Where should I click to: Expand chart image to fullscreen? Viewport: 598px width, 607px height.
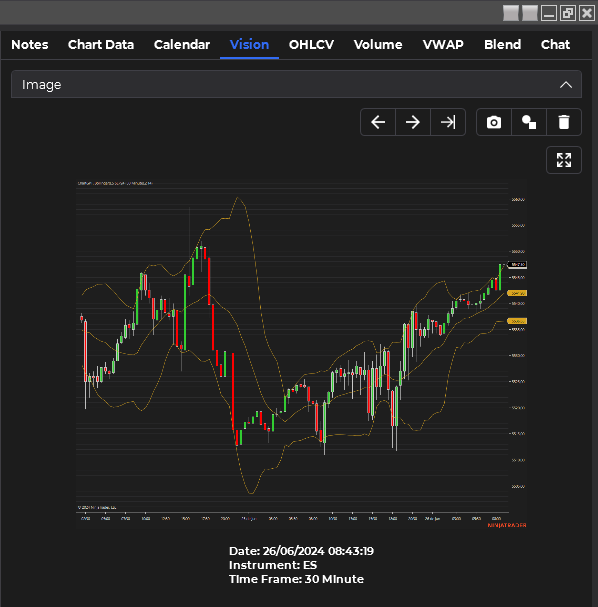[564, 160]
